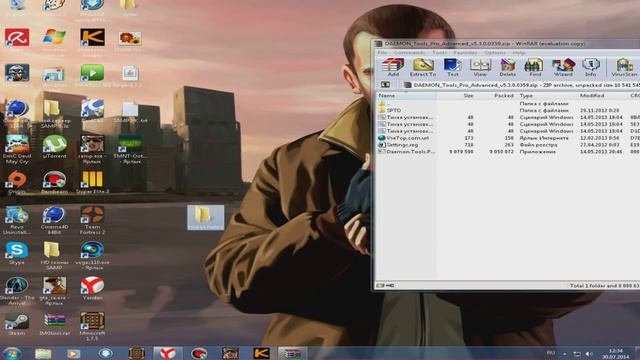Viewport: 640px width, 360px height.
Task: Click the archive path dropdown field
Action: 521,85
